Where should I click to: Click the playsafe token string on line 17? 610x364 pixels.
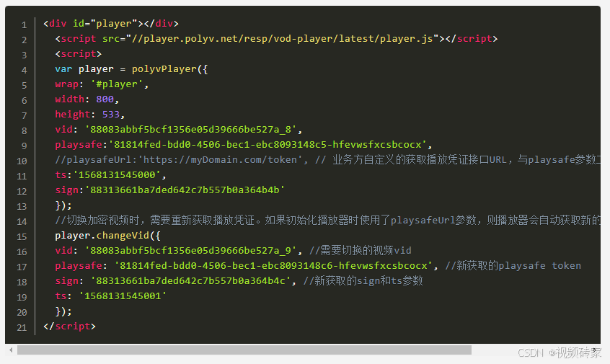click(273, 265)
